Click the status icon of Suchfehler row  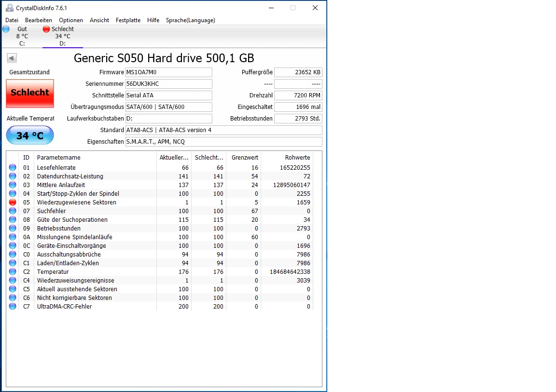[x=13, y=211]
